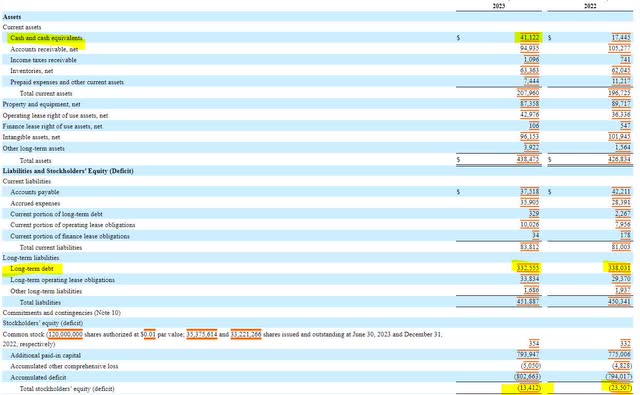The width and height of the screenshot is (640, 395).
Task: Select 'Operating lease right of use assets, net'
Action: tap(55, 115)
